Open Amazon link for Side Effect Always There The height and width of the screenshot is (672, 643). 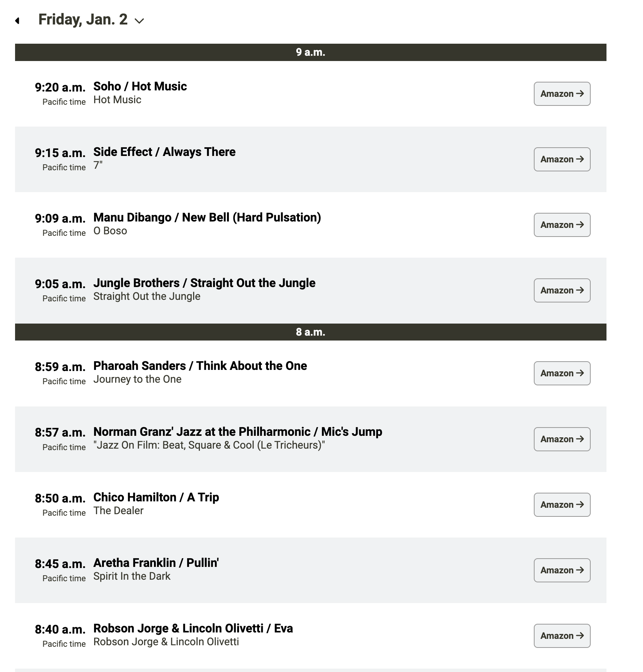pos(562,159)
